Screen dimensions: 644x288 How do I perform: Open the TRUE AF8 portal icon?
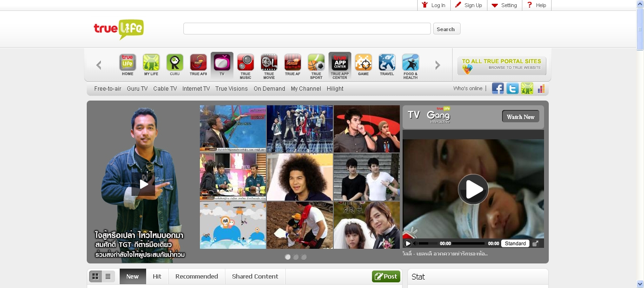pyautogui.click(x=198, y=65)
